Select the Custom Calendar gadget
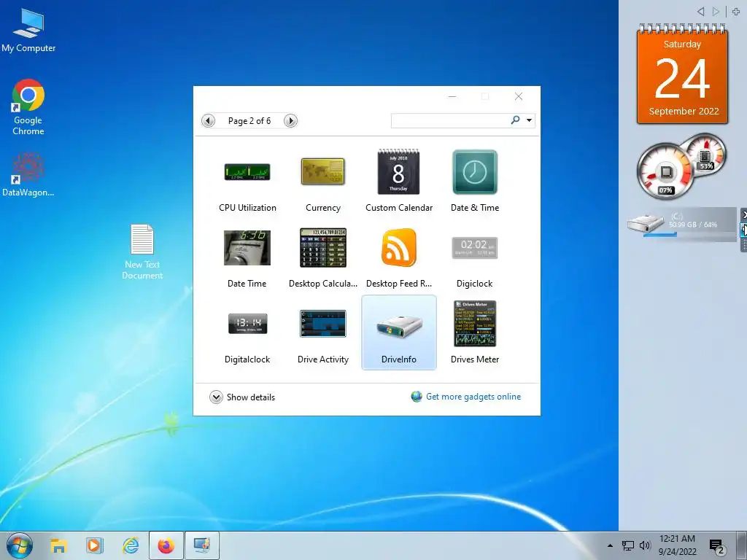Screen dimensions: 747x560 399,181
